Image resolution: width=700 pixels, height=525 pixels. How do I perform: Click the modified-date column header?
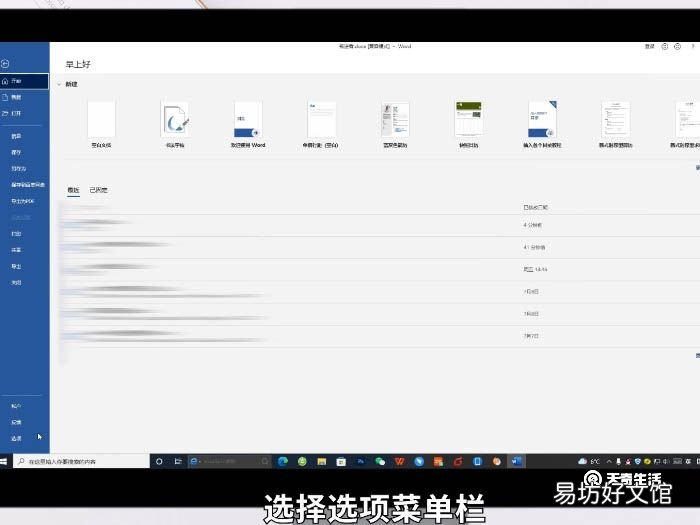tap(535, 208)
